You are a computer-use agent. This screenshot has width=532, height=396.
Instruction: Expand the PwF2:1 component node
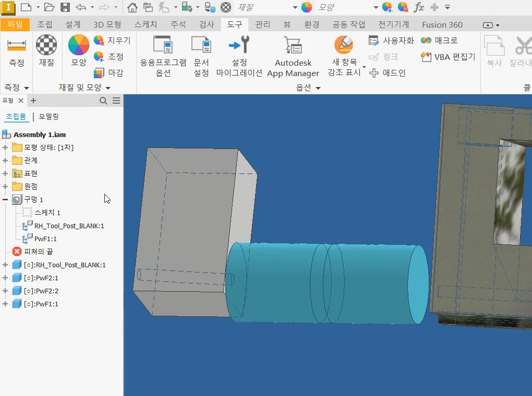click(6, 278)
